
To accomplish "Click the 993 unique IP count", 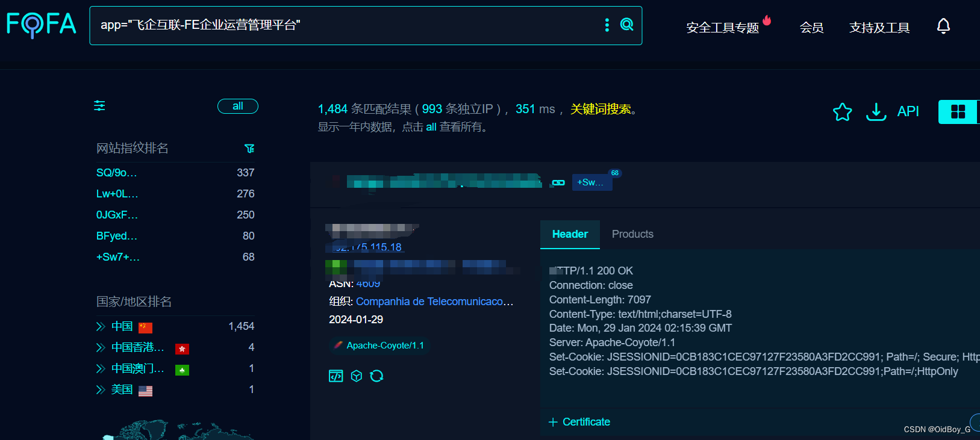I will pos(432,109).
